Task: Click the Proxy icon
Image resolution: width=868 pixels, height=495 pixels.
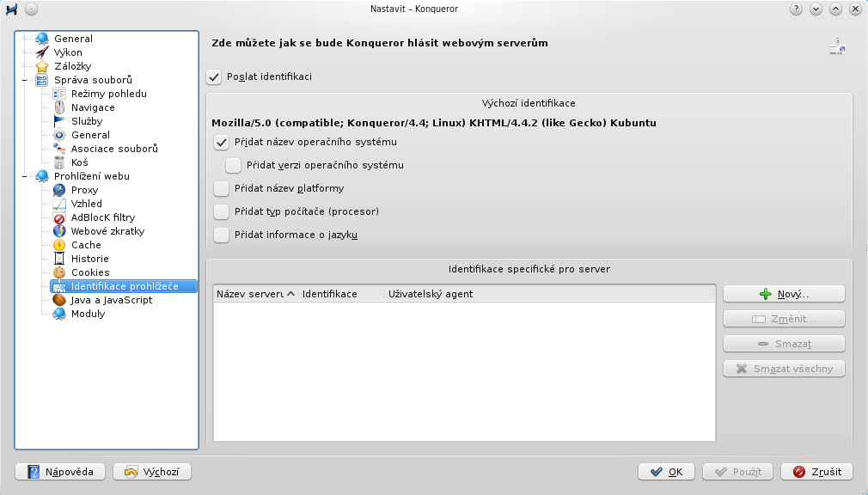Action: [x=59, y=190]
